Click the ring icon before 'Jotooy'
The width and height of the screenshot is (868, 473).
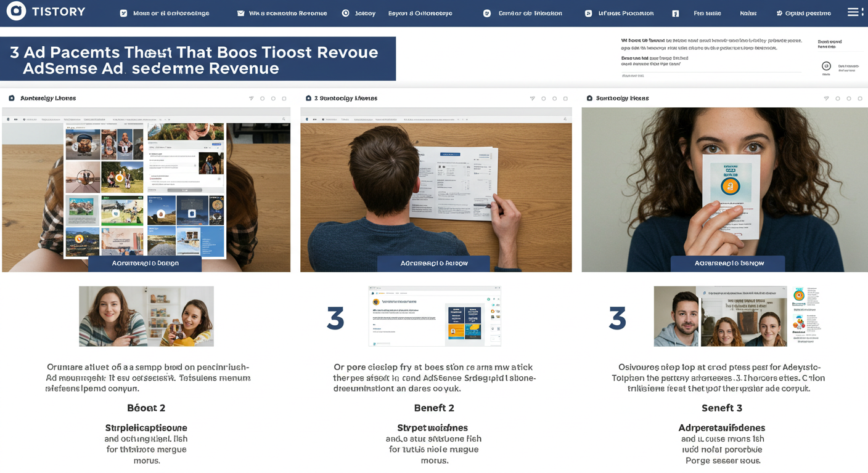click(x=345, y=13)
